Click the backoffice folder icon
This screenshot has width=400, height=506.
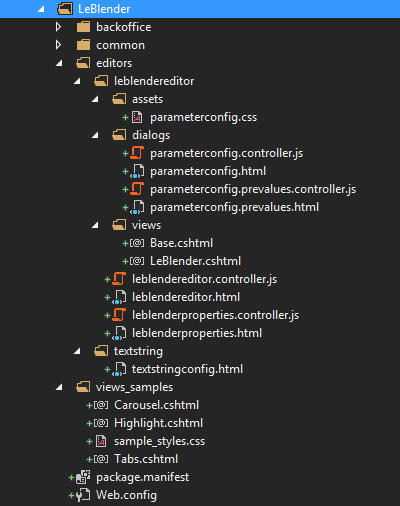(x=83, y=27)
